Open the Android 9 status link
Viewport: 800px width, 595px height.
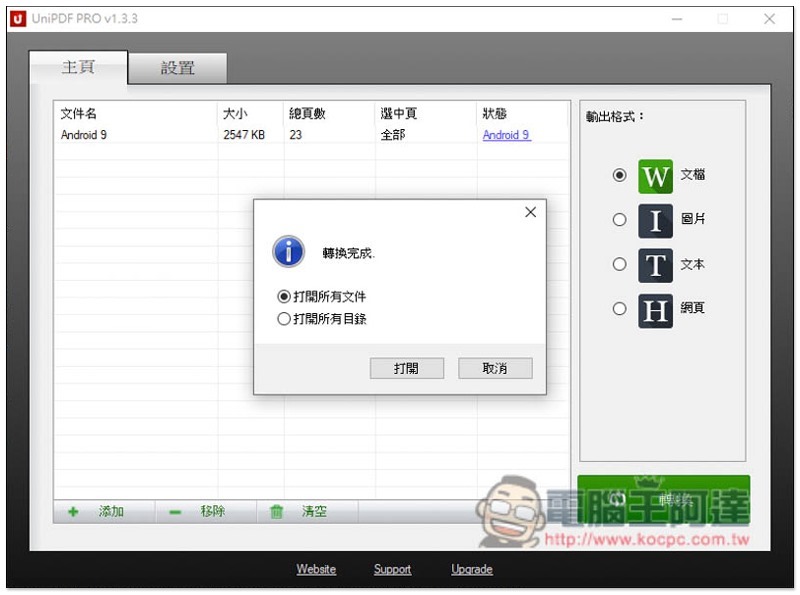507,135
